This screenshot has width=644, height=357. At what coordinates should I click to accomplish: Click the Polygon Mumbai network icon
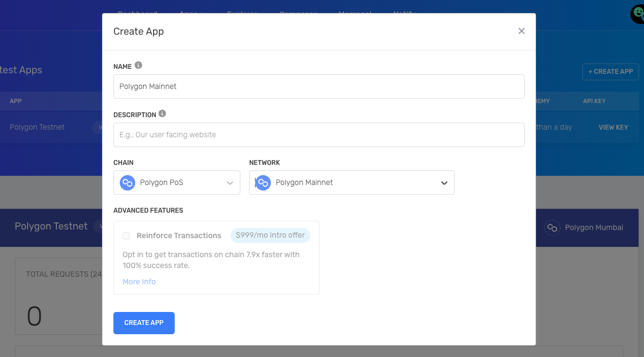click(552, 227)
